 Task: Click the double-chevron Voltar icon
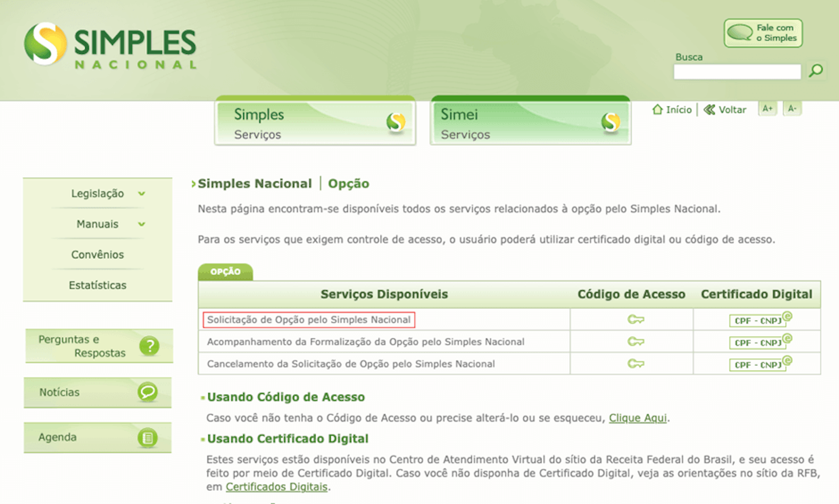point(709,110)
